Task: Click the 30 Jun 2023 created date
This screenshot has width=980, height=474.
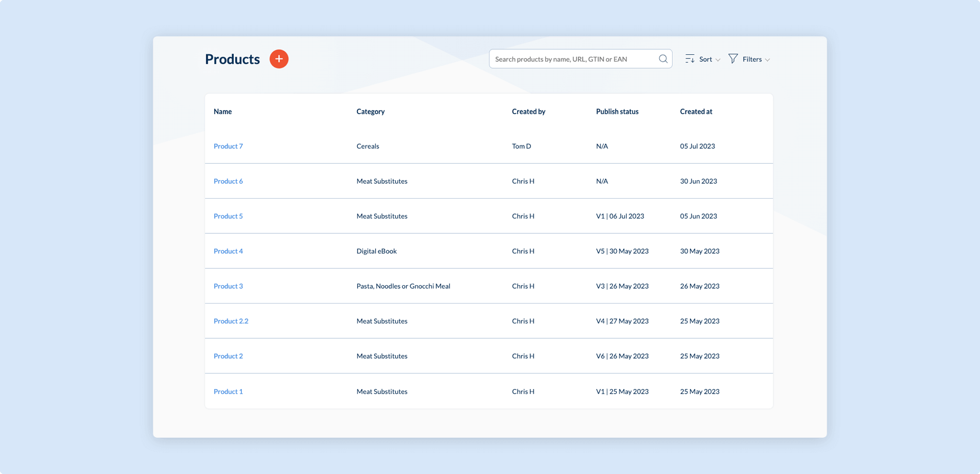Action: [698, 181]
